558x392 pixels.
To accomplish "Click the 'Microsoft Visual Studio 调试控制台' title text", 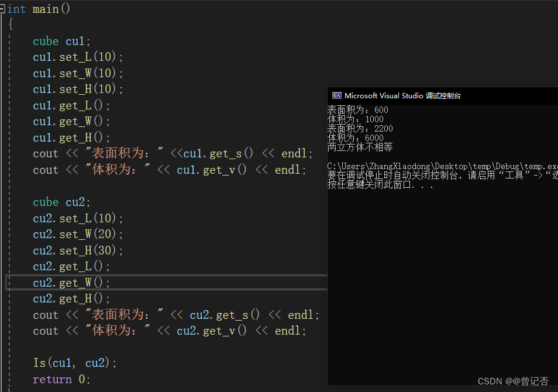I will tap(402, 96).
